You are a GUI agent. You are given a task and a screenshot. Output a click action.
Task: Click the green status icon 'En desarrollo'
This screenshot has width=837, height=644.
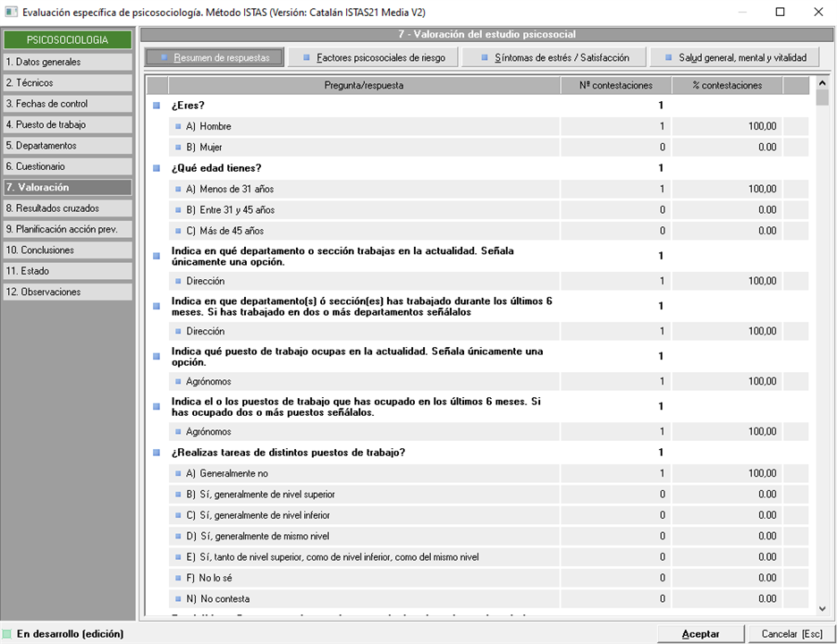pos(8,634)
